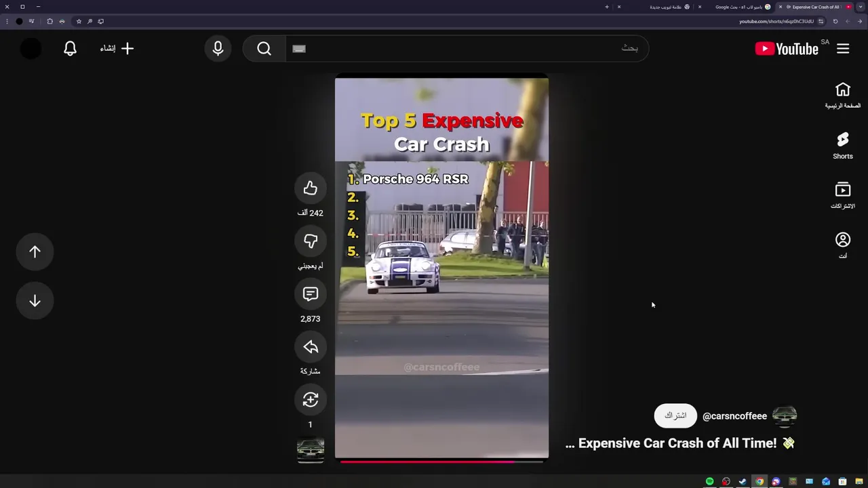
Task: Share the Short using arrow icon
Action: pos(311,347)
